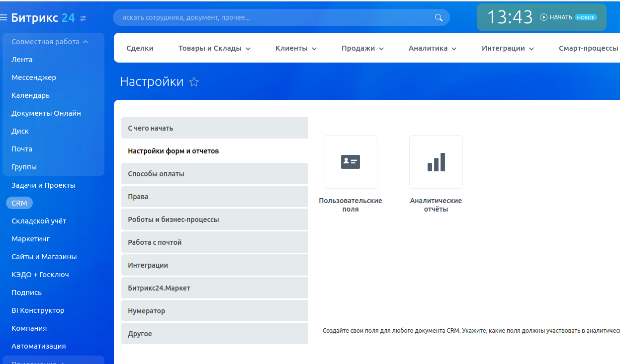
Task: Navigate to Задачи и Проекты
Action: [x=43, y=185]
